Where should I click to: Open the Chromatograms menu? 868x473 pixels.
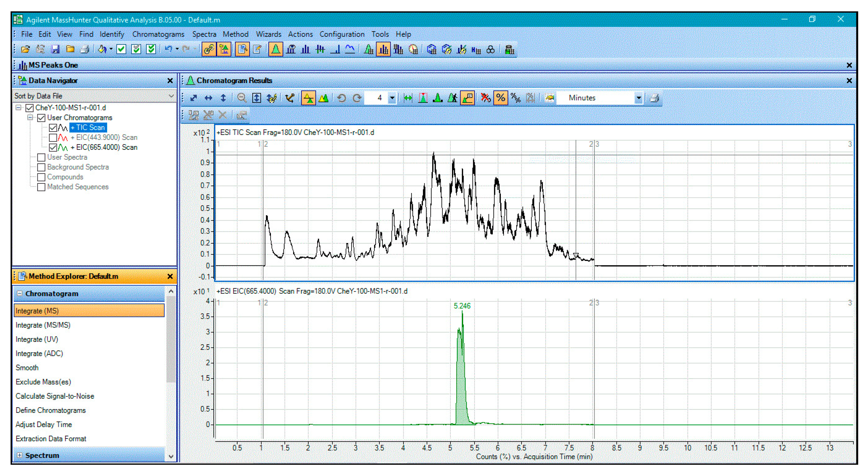[x=158, y=34]
